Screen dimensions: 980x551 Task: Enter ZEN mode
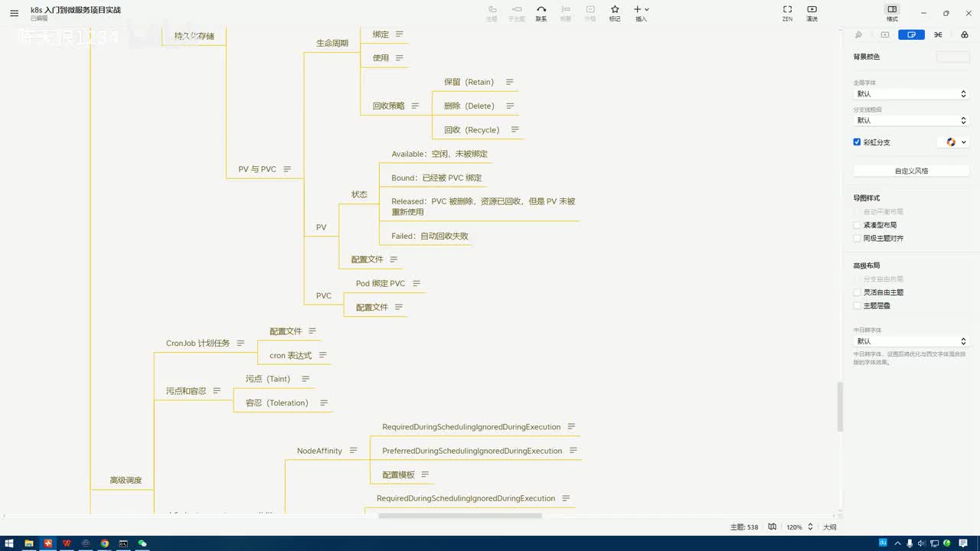coord(787,13)
